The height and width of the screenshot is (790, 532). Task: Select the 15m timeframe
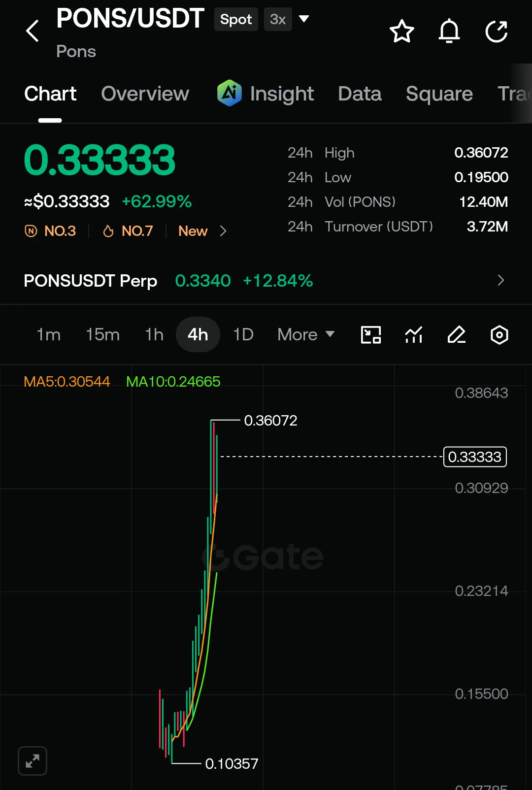tap(102, 335)
